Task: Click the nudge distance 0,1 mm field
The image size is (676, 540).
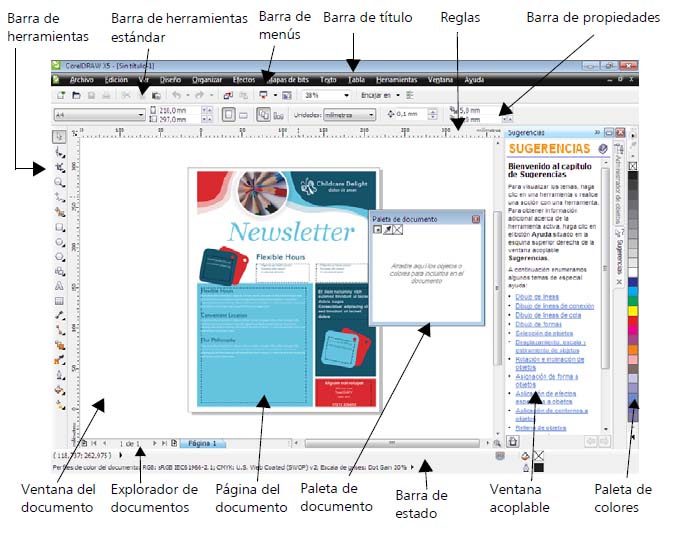Action: (411, 114)
